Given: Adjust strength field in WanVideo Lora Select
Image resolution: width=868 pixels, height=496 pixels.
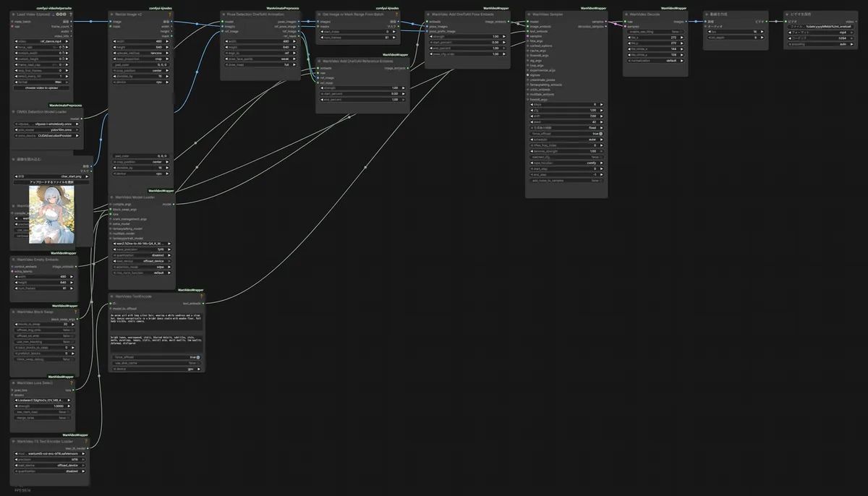Looking at the screenshot, I should click(43, 406).
